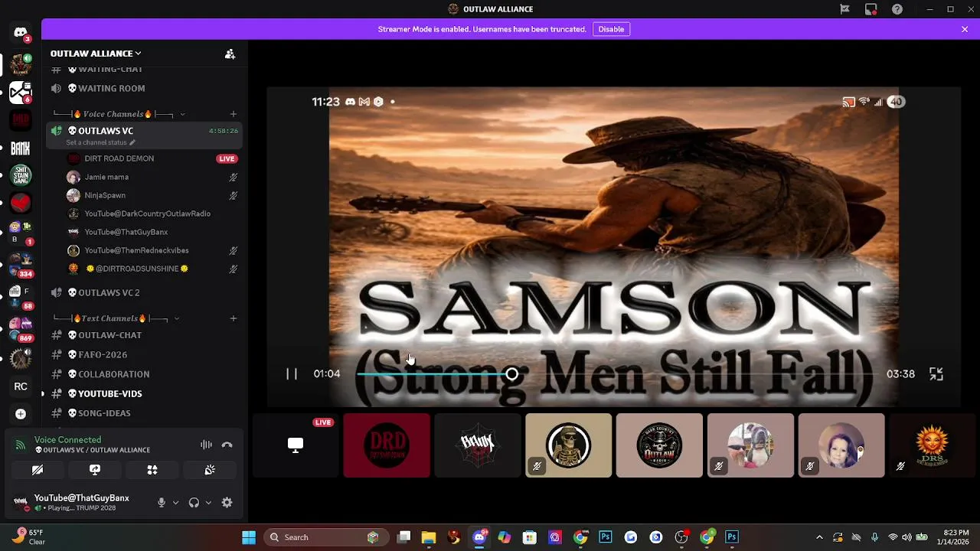Image resolution: width=980 pixels, height=551 pixels.
Task: Open OUTLAW ALLIANCE server dropdown
Action: (96, 54)
